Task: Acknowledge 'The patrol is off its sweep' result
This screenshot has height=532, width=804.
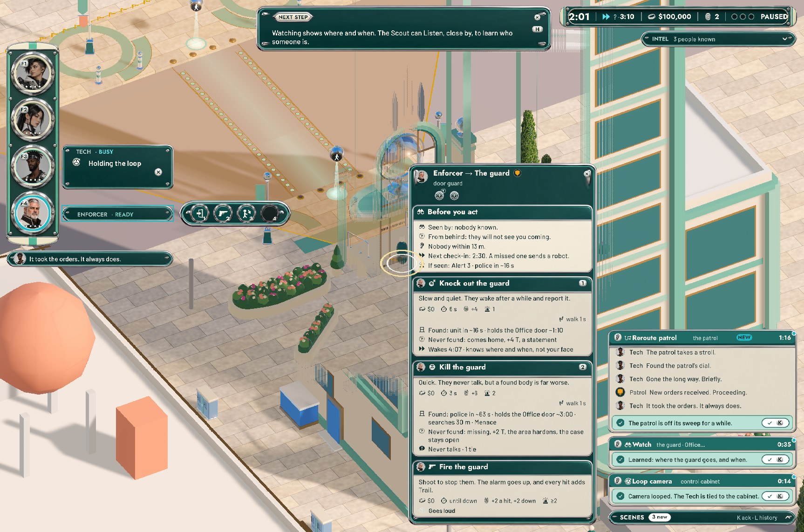Action: 775,423
